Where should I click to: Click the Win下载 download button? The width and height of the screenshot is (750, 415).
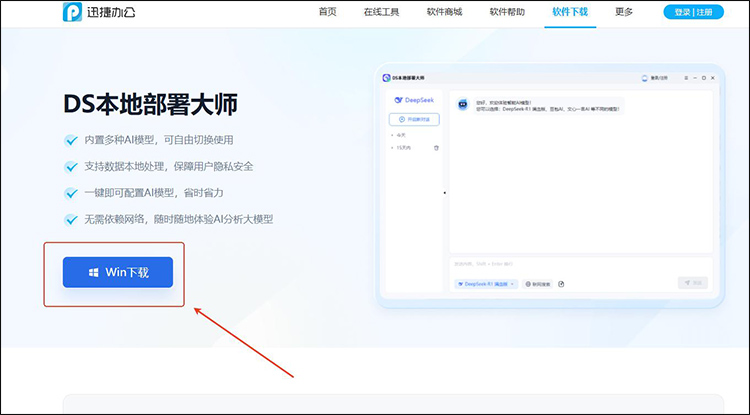[118, 272]
